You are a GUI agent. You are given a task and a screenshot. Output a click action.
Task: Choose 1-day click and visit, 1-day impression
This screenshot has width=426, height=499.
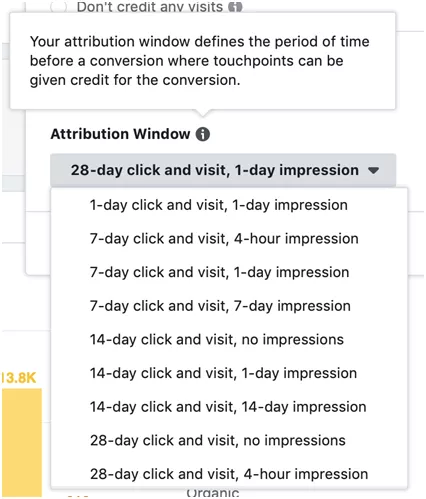click(x=219, y=205)
